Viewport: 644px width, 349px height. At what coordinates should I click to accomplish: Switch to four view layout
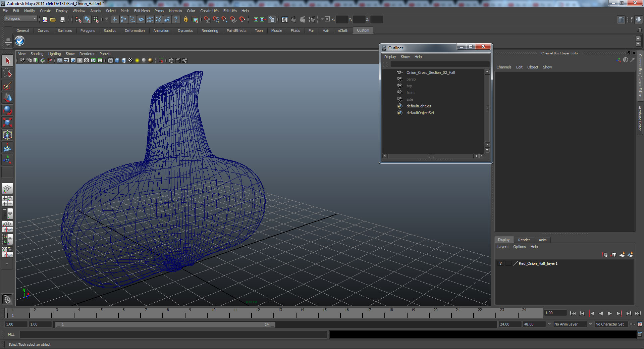[7, 201]
